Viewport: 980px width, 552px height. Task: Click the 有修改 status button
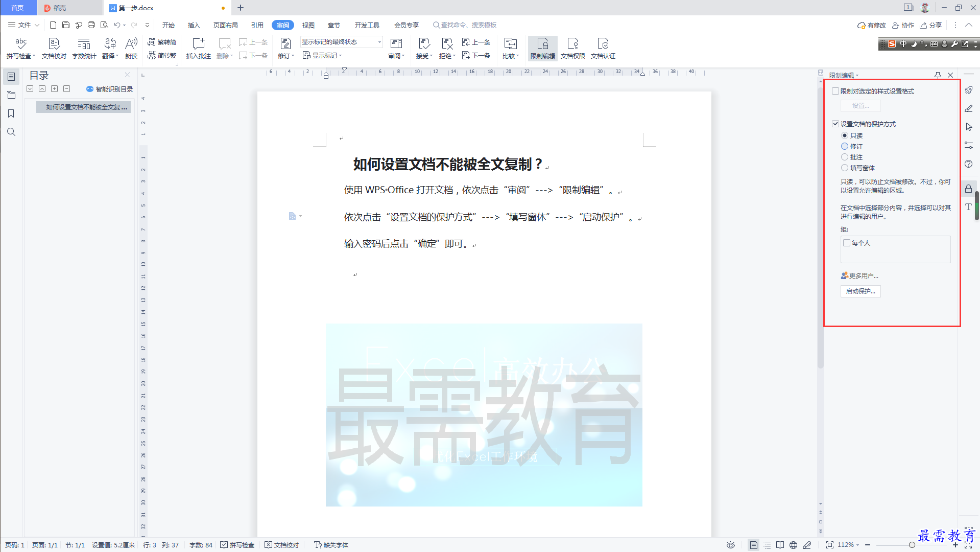872,25
